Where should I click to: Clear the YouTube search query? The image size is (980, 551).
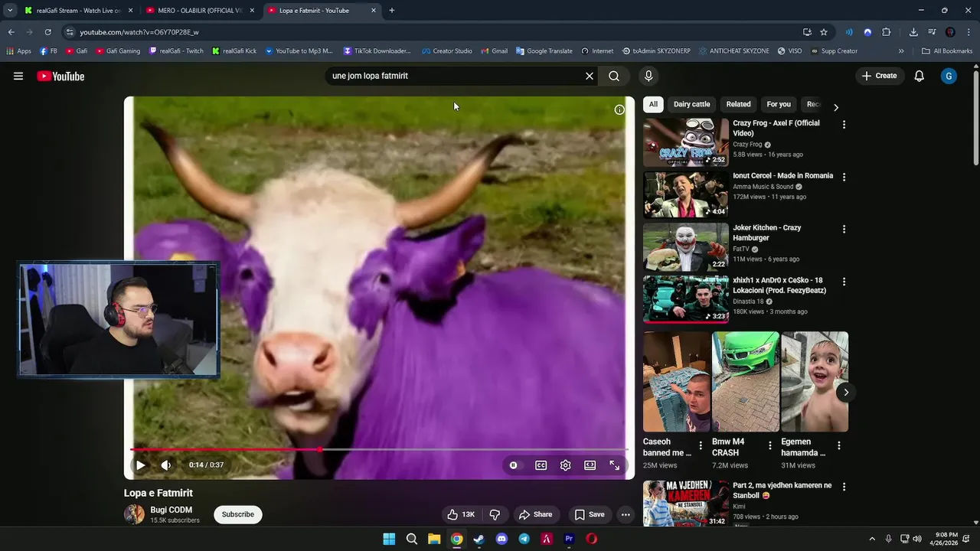coord(590,76)
